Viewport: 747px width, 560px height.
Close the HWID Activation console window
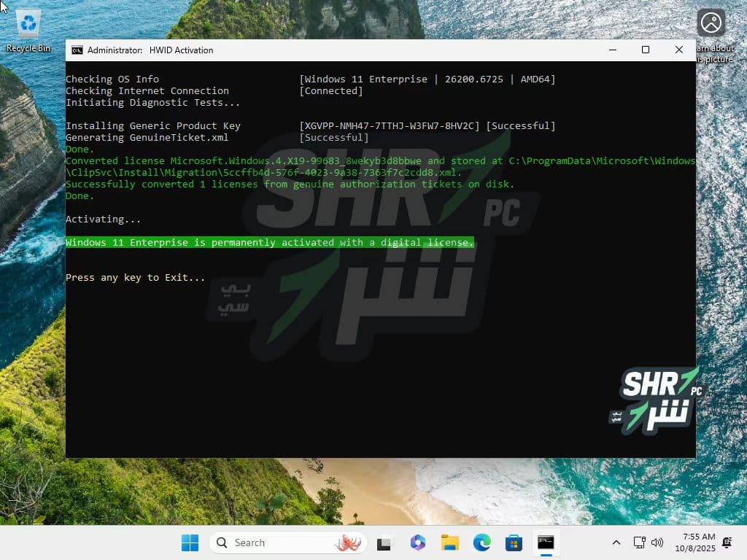point(678,50)
